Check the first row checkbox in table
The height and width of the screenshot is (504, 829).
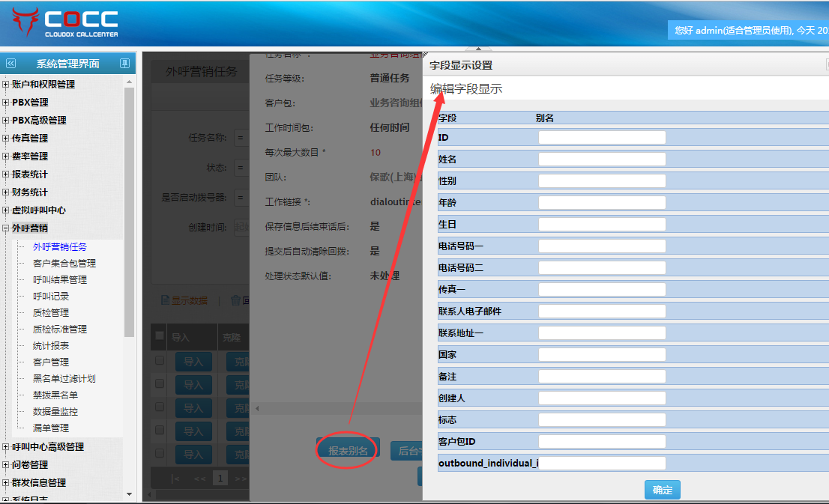pos(159,361)
